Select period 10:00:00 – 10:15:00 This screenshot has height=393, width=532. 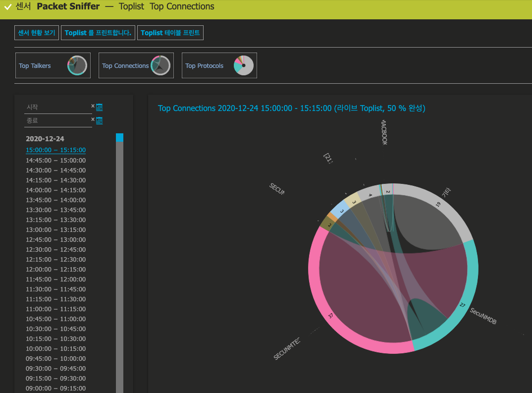55,348
